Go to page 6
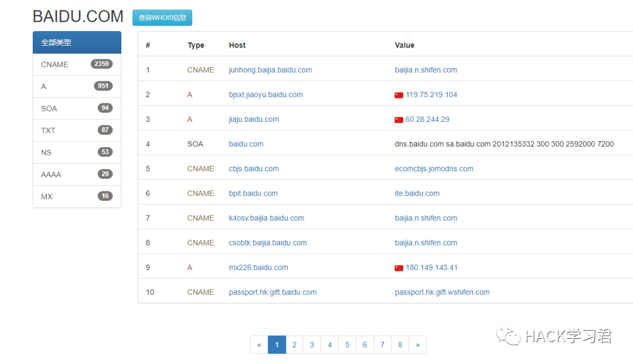This screenshot has height=364, width=633. 365,345
